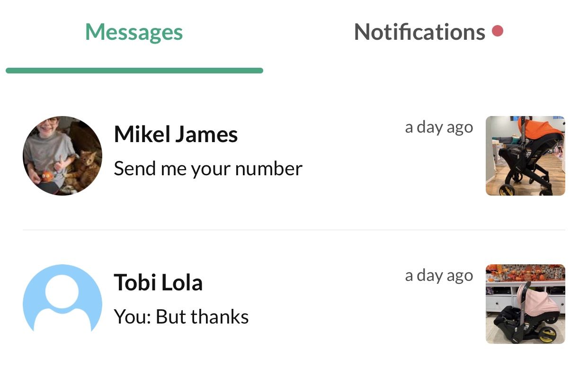Click the Messages heading text
This screenshot has height=369, width=588.
[x=134, y=33]
